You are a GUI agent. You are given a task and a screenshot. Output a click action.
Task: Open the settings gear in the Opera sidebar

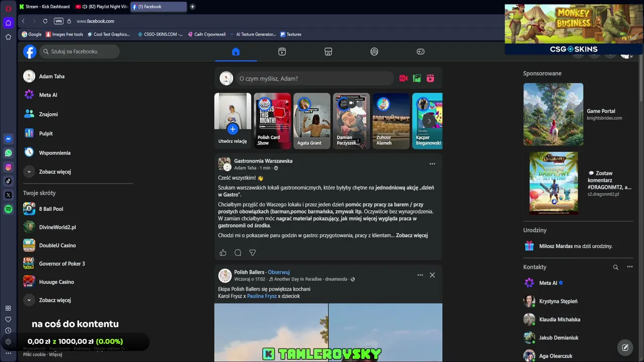(x=8, y=342)
